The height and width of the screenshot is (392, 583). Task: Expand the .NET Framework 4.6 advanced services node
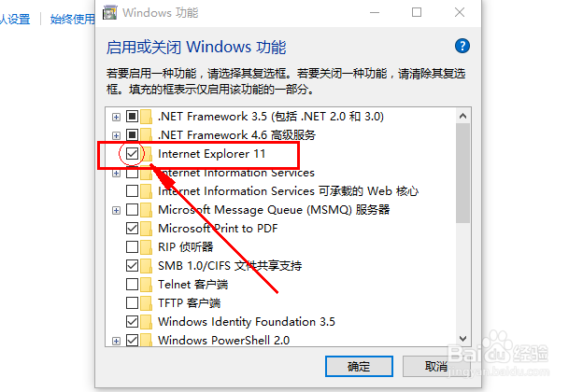pos(116,135)
